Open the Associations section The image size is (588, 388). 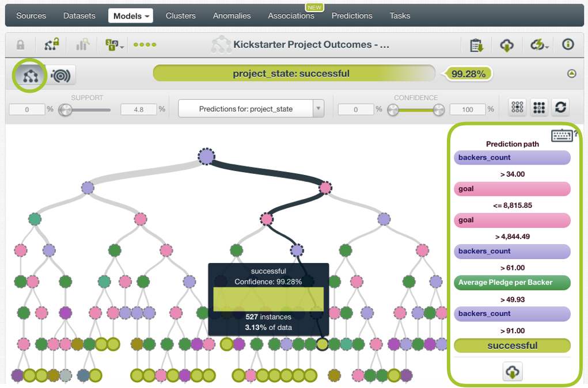click(x=291, y=16)
